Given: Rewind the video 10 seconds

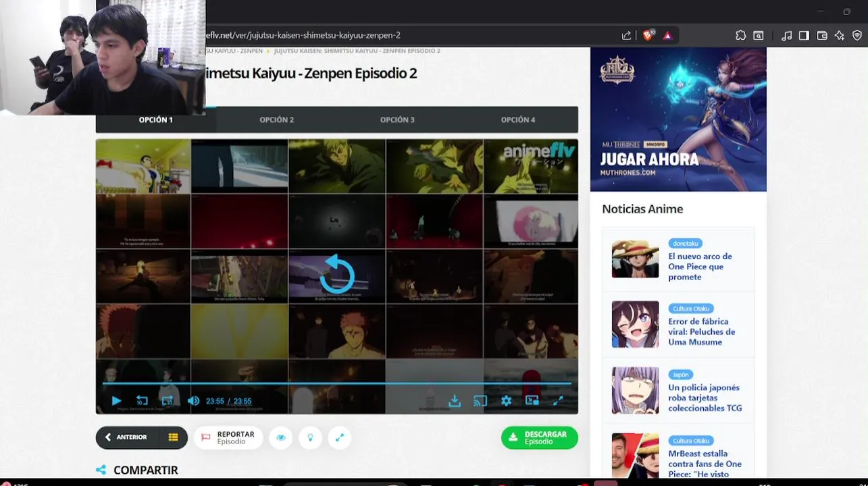Looking at the screenshot, I should (x=142, y=401).
